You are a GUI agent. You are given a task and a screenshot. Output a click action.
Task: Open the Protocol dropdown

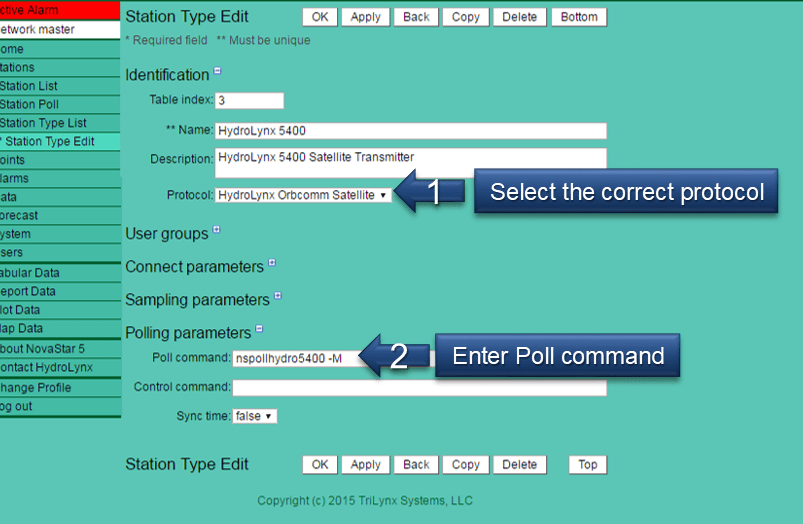tap(304, 195)
